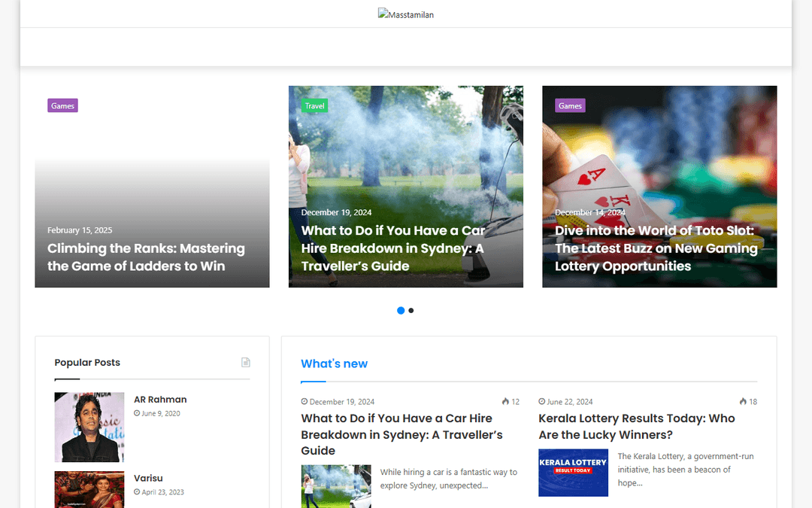Screen dimensions: 812x508
Task: Select the second black slider pagination dot
Action: click(411, 311)
